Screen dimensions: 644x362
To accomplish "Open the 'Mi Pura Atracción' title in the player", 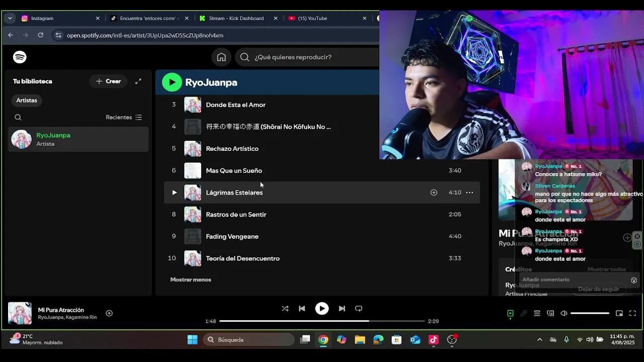I will click(61, 310).
